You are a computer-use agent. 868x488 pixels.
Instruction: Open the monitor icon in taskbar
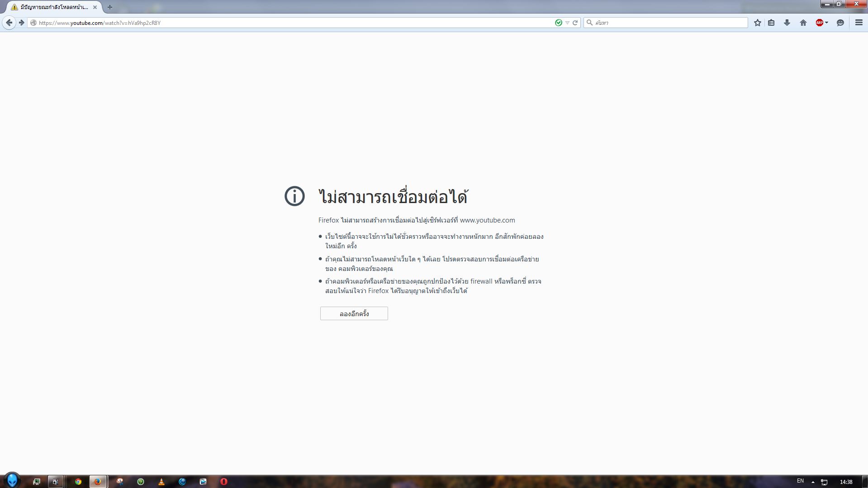37,482
